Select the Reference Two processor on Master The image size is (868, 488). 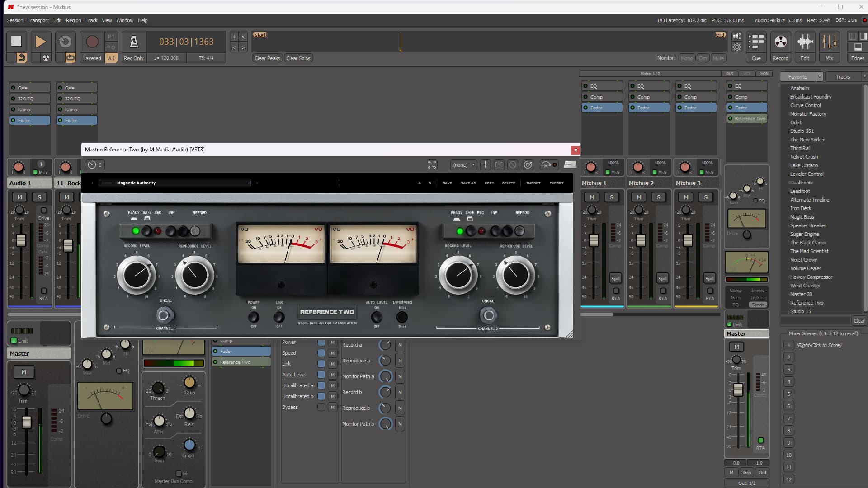point(747,119)
